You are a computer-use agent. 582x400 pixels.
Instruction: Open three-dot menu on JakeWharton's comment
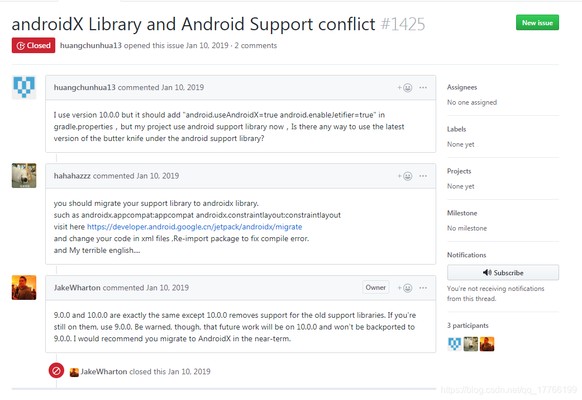click(x=423, y=288)
